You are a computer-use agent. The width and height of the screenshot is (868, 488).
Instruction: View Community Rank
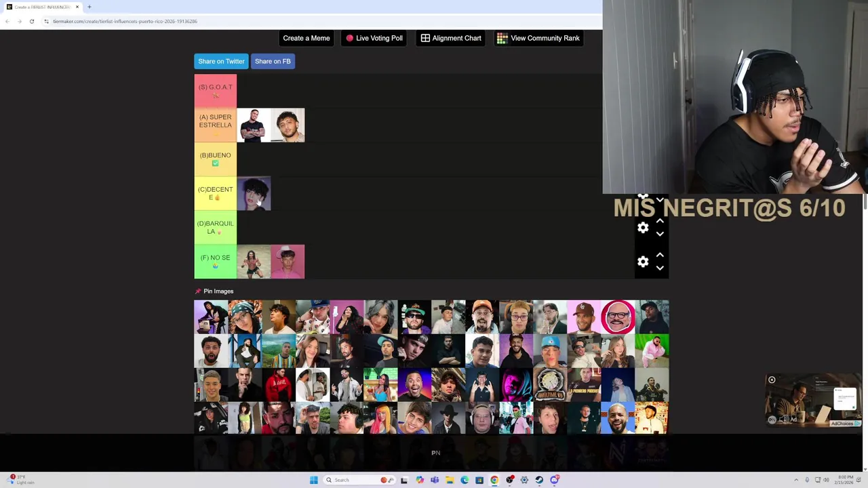tap(538, 38)
